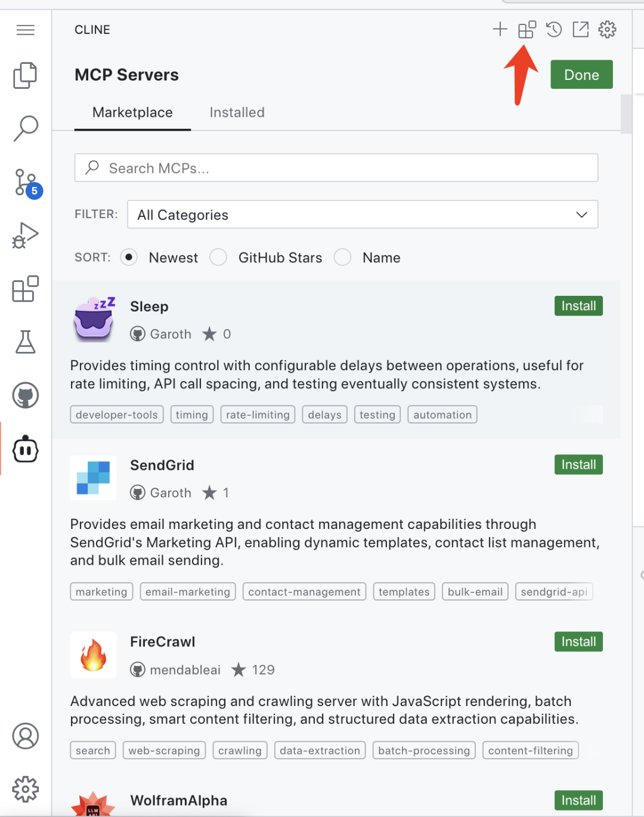Sort MCP servers by GitHub Stars

point(218,258)
